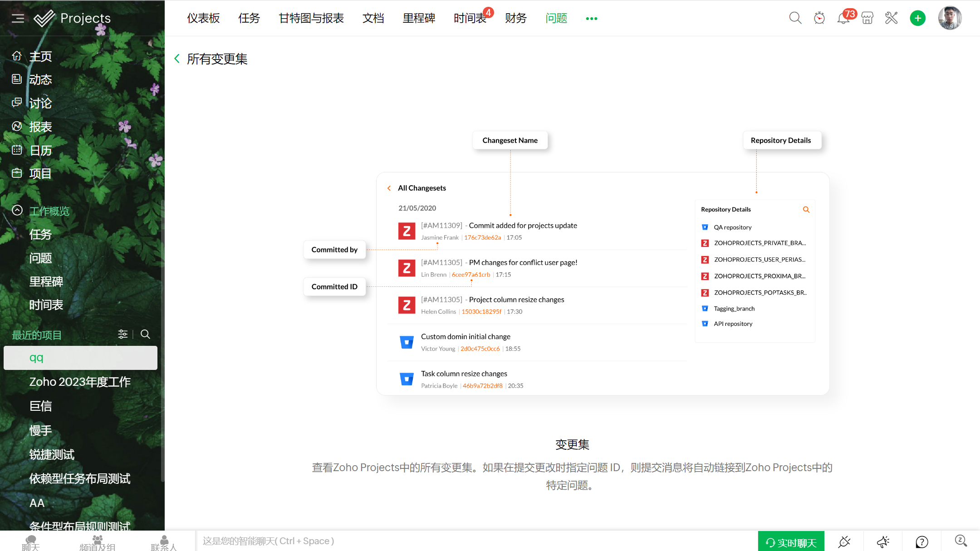
Task: Open the 时间表 tab
Action: tap(470, 18)
